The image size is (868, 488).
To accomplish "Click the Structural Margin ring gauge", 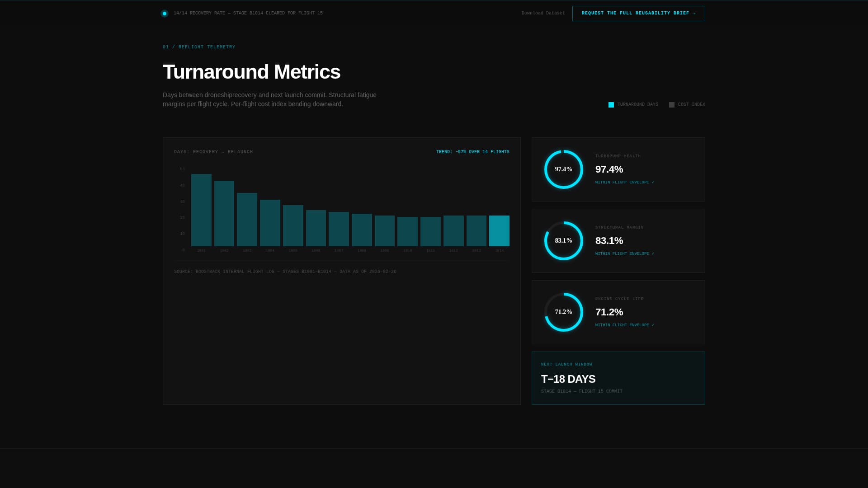I will point(563,241).
